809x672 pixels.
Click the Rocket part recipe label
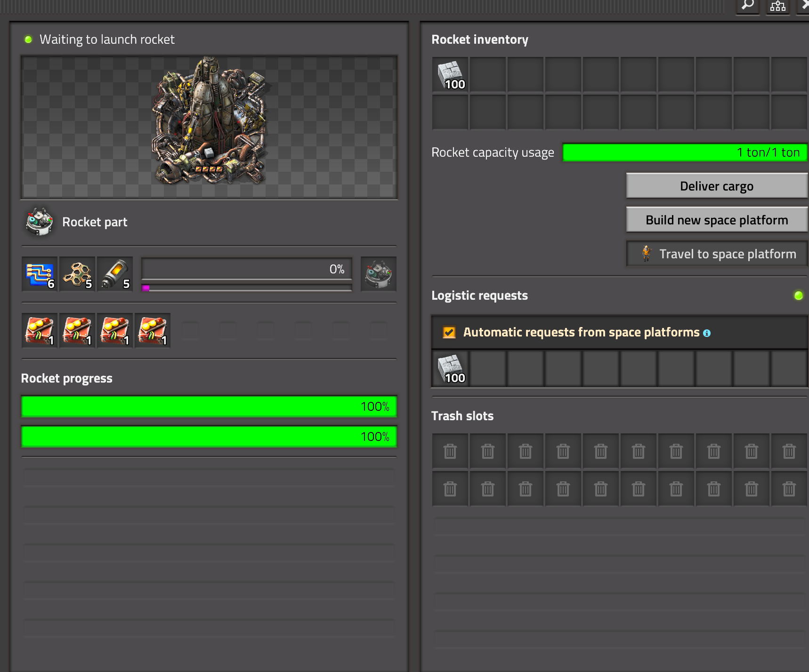point(95,222)
